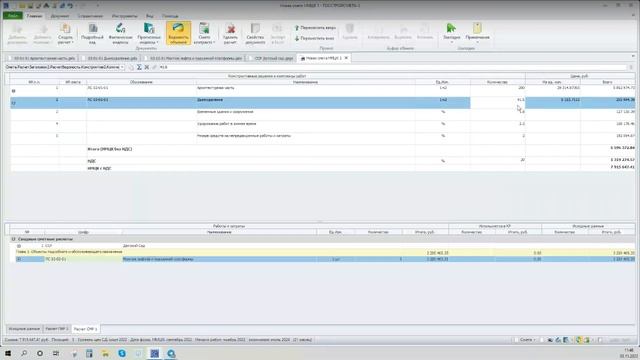Select the Монтаж лифта row in the lower table
This screenshot has height=360, width=640.
[x=325, y=259]
